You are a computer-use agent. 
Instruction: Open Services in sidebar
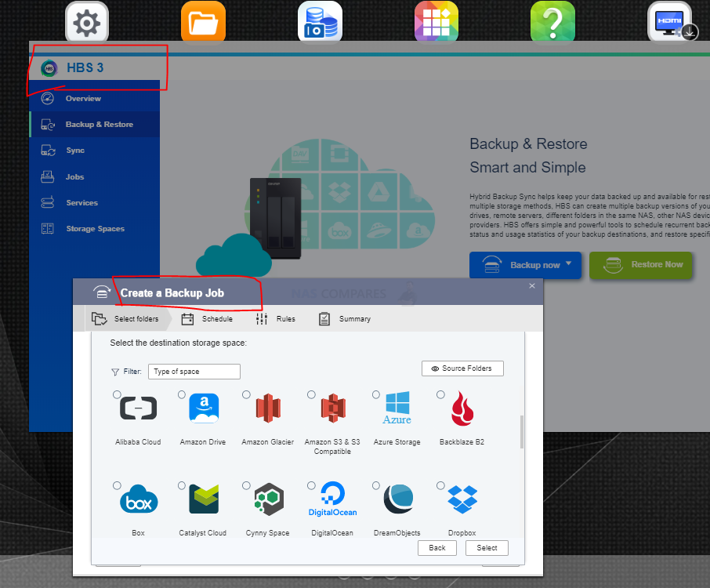[x=94, y=202]
